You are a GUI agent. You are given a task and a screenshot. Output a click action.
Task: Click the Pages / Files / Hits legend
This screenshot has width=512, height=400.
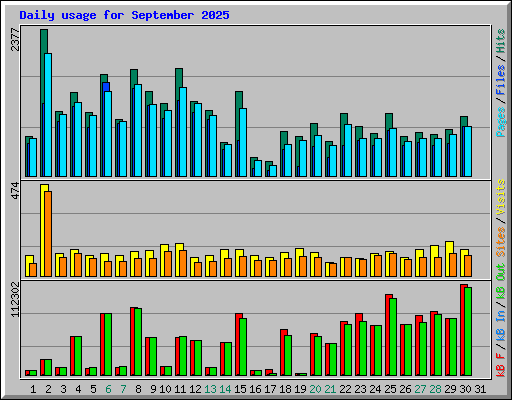tap(501, 83)
